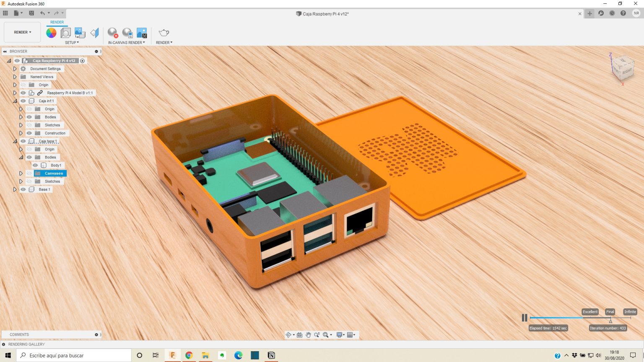Click the Infinite render quality label
Viewport: 644px width, 362px height.
(x=630, y=312)
